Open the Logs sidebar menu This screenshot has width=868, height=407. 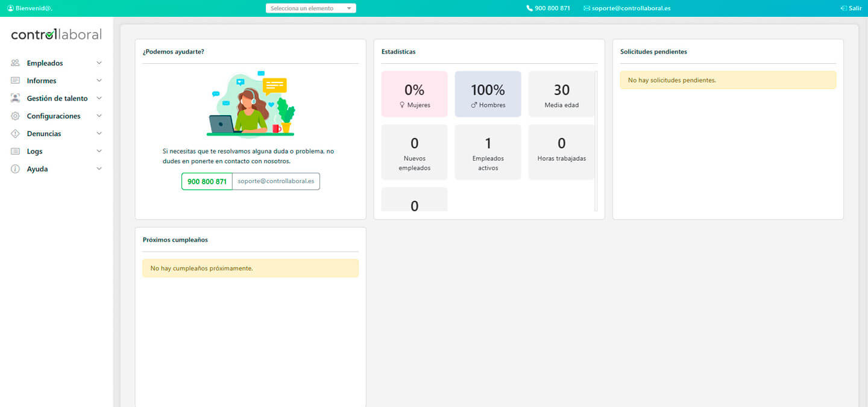[x=57, y=151]
